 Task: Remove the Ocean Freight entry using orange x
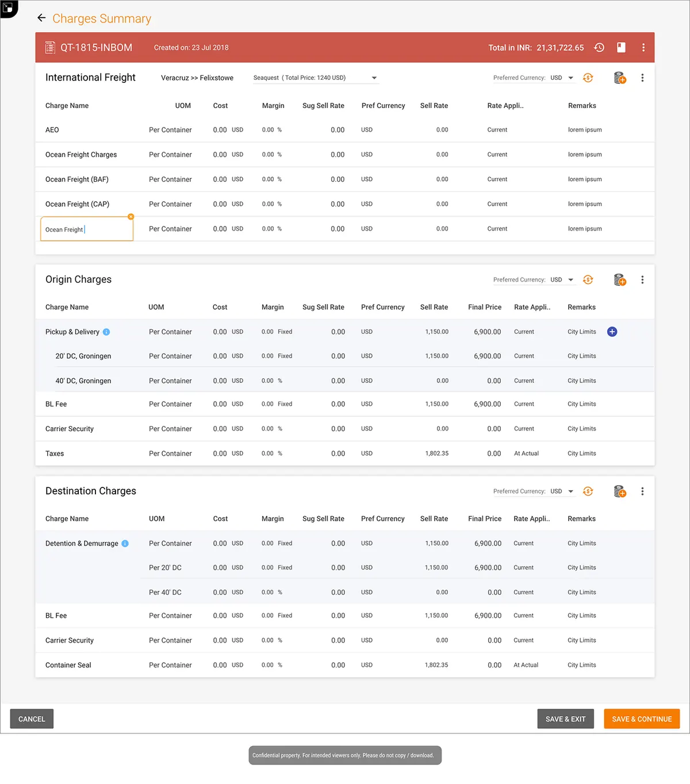click(131, 217)
